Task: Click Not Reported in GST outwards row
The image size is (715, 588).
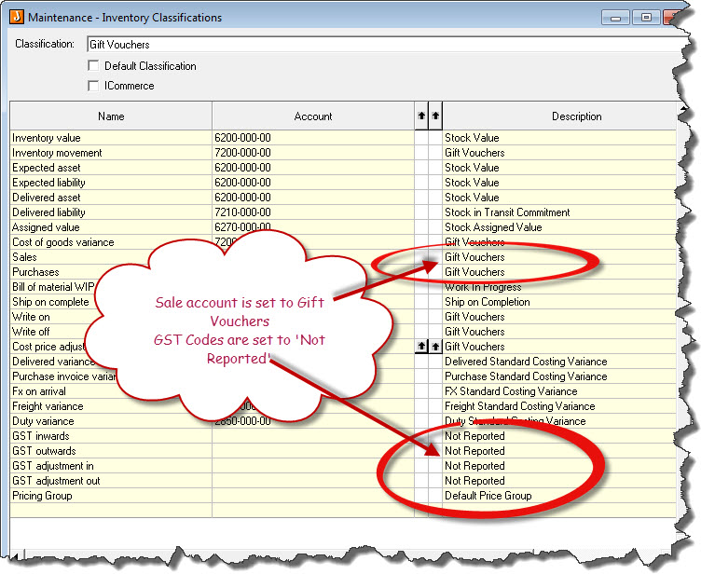Action: point(474,451)
